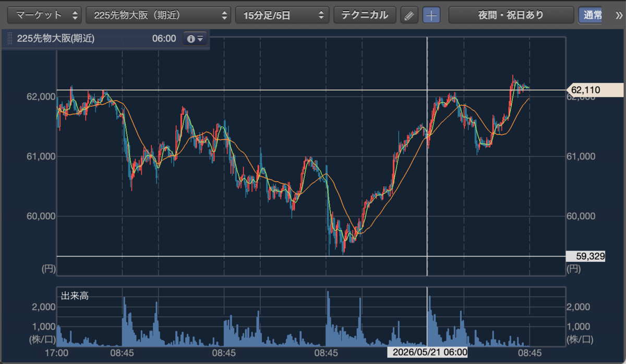Click the 夜間・祝日あり button
This screenshot has height=364, width=626.
(510, 15)
